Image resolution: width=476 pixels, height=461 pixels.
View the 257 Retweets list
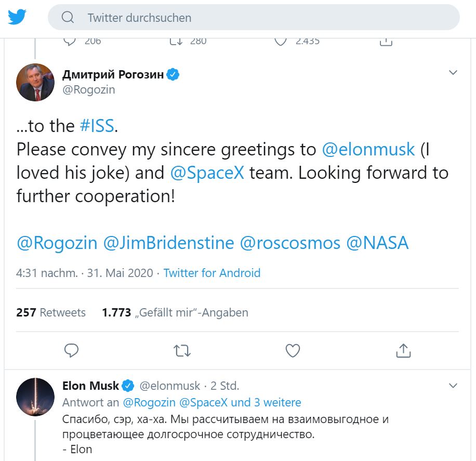click(51, 312)
